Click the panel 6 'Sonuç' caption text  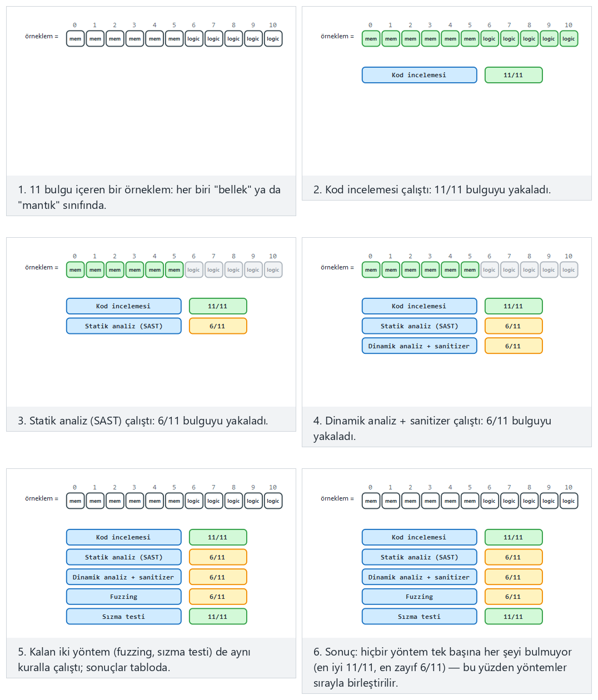pos(442,667)
